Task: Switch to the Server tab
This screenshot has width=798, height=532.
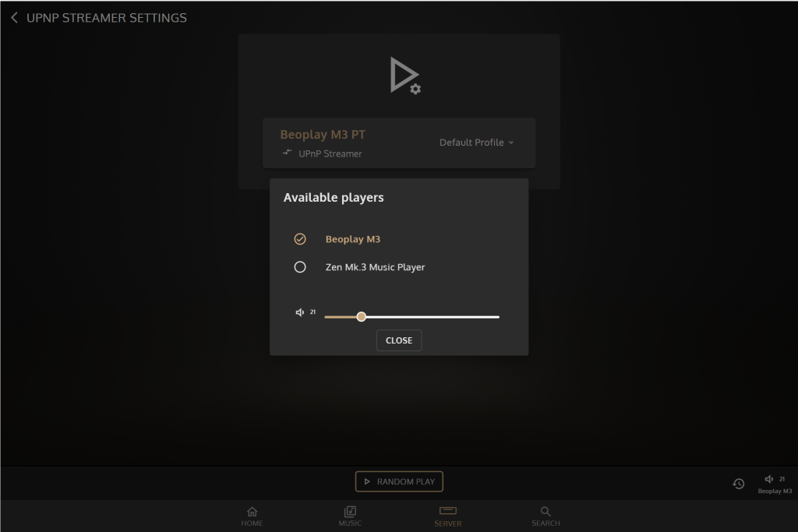Action: click(448, 516)
